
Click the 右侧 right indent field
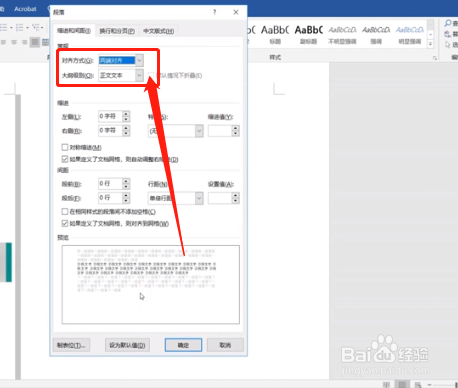click(110, 130)
